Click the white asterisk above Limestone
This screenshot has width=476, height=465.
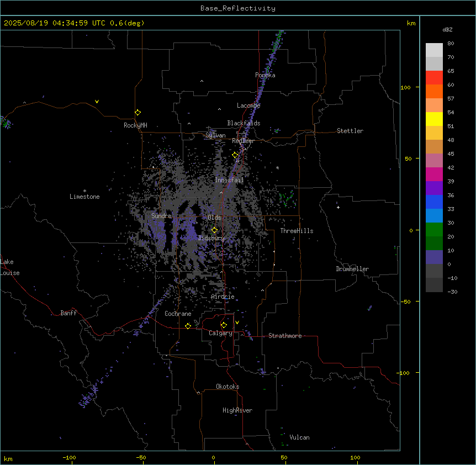pyautogui.click(x=84, y=191)
